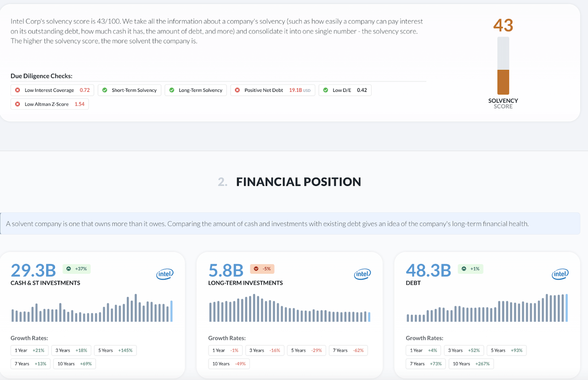This screenshot has width=588, height=380.
Task: Open the Positive Net Debt check
Action: (x=273, y=90)
